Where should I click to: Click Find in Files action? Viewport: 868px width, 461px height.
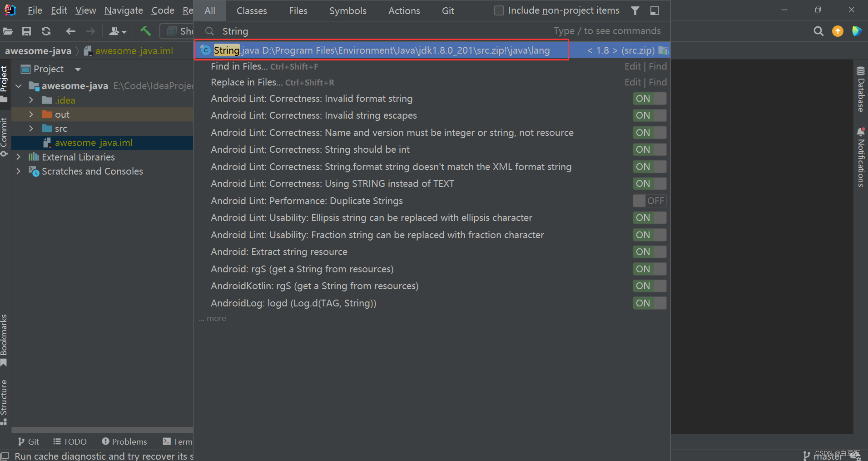tap(432, 66)
